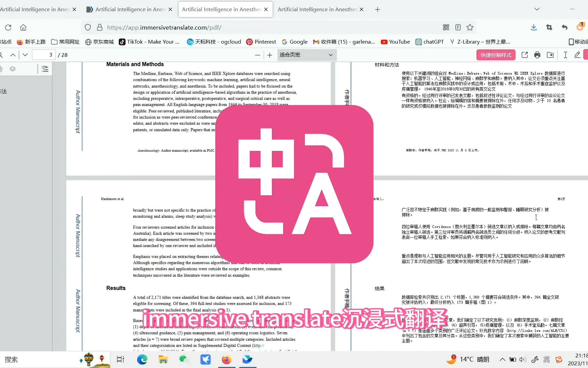Open a new browser tab
Screen dimensions: 588x368
(x=377, y=10)
